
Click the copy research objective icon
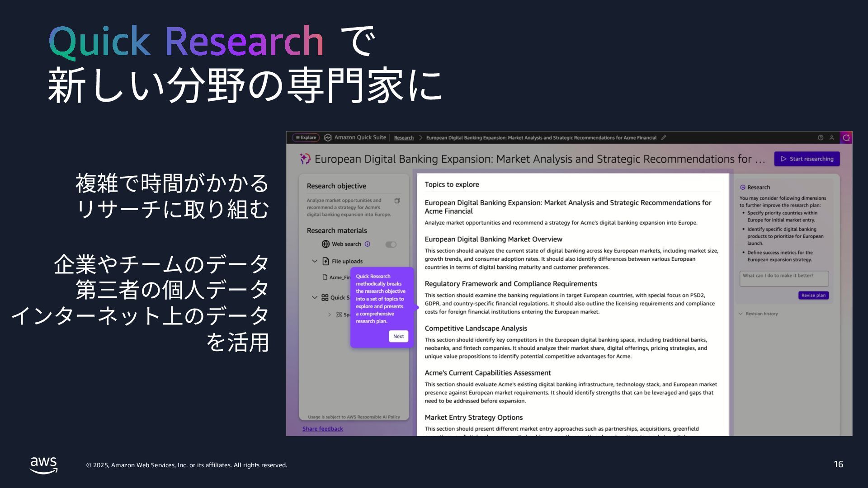[397, 201]
